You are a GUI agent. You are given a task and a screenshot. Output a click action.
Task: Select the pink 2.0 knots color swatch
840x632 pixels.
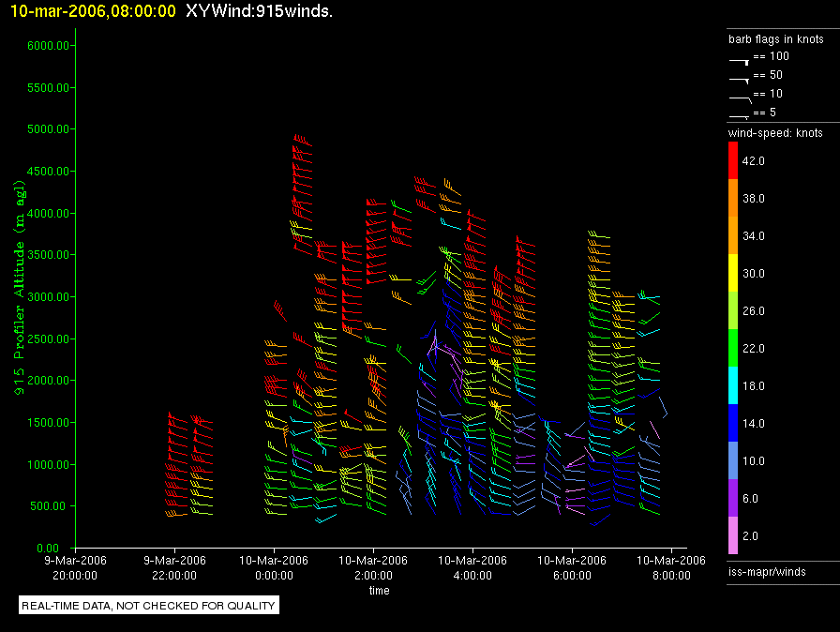tap(733, 536)
